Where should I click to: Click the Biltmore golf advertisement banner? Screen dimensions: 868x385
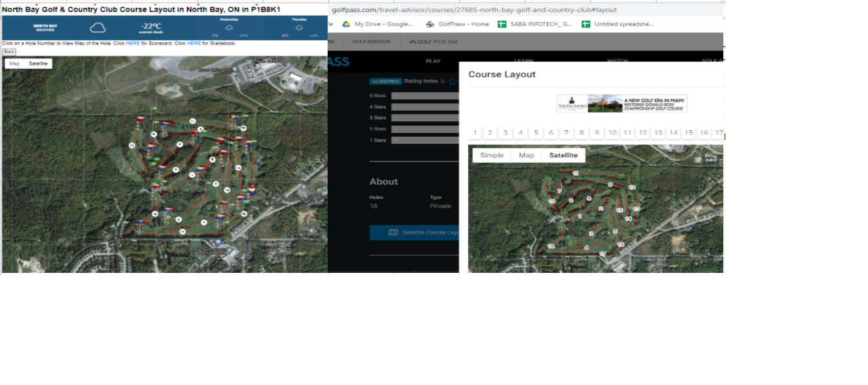[621, 104]
